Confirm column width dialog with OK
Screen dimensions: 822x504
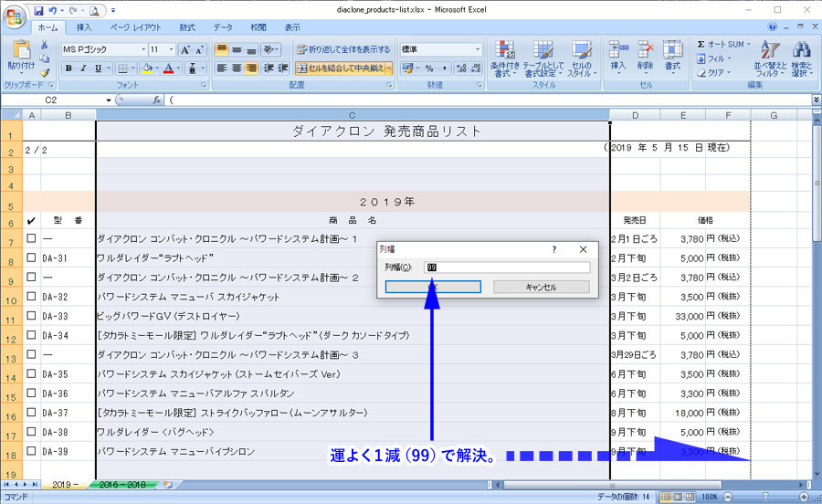pyautogui.click(x=433, y=287)
